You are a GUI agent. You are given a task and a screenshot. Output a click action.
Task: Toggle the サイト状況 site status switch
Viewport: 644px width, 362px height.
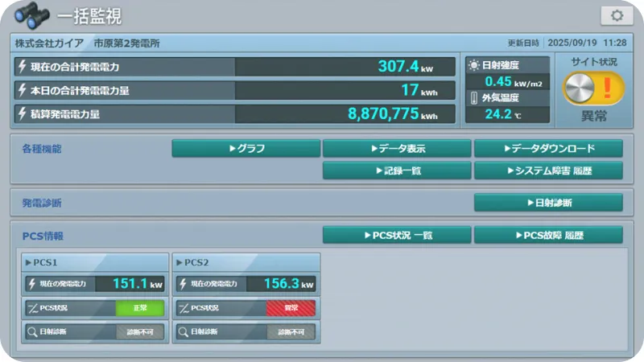(x=593, y=87)
